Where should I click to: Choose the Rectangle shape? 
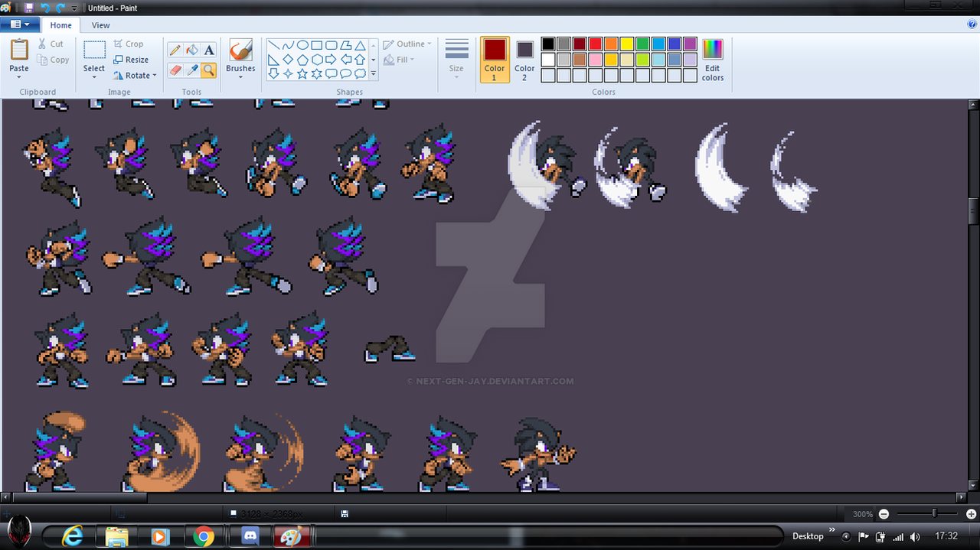click(317, 45)
